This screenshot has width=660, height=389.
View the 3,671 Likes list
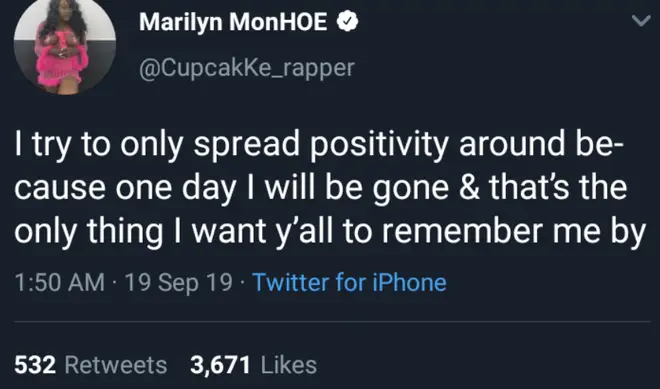click(x=253, y=365)
